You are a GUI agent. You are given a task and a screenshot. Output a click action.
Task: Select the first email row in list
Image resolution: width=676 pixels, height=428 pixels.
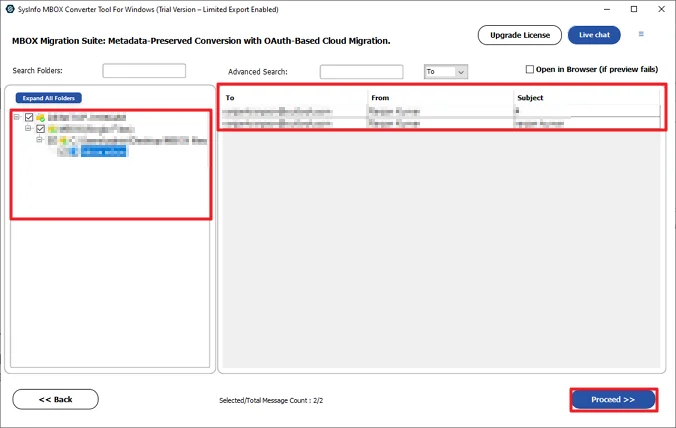(x=441, y=111)
